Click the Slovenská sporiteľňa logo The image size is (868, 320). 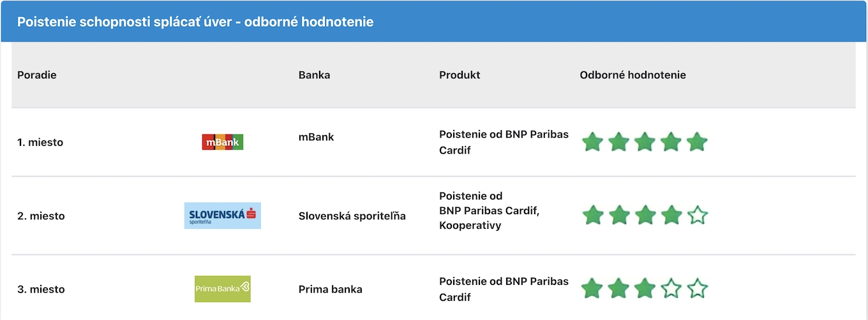point(223,215)
